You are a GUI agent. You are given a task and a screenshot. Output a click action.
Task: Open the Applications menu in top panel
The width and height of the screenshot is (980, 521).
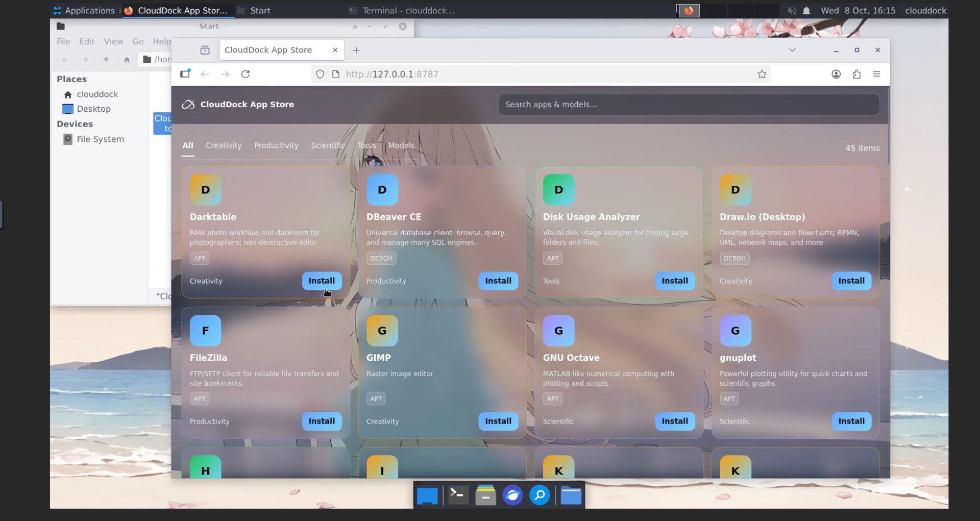pyautogui.click(x=84, y=11)
